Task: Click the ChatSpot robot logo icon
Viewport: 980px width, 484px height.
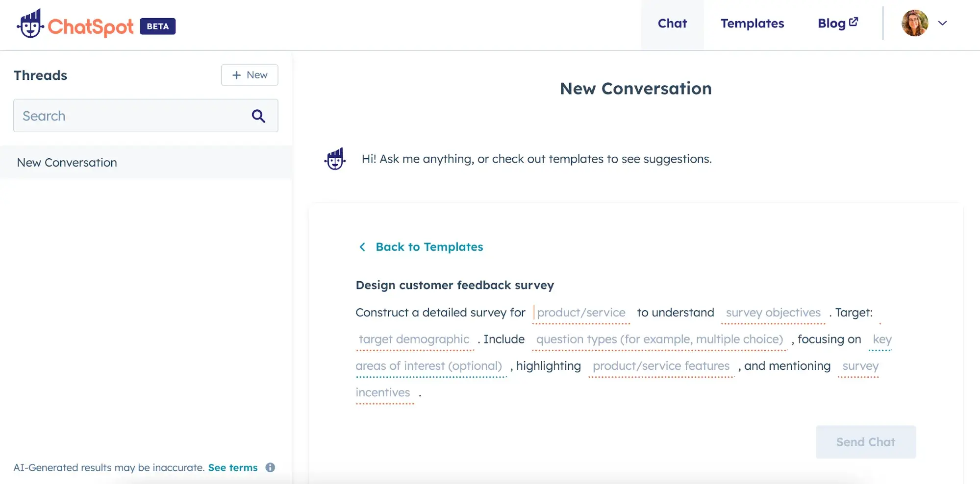Action: point(30,24)
